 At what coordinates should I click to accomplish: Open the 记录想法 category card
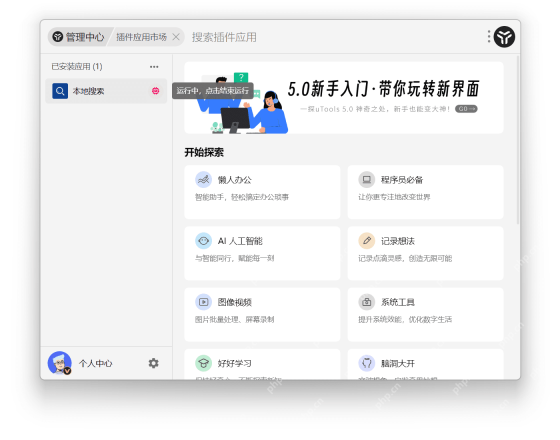point(425,253)
